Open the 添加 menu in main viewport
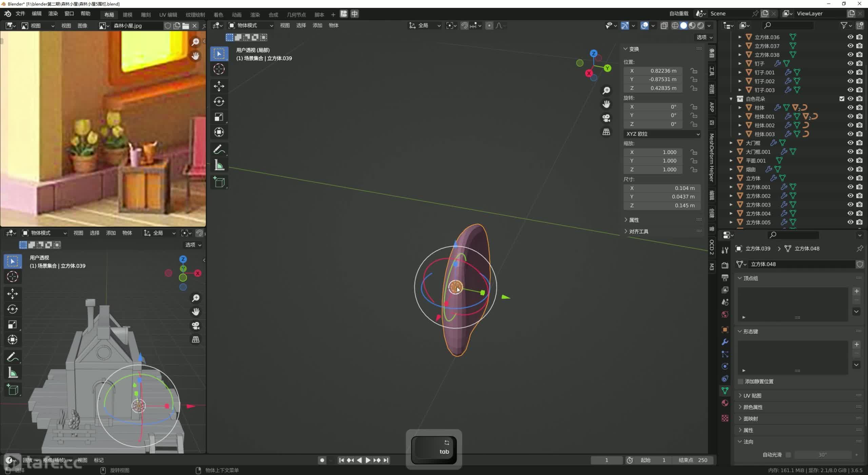This screenshot has height=475, width=868. tap(317, 25)
